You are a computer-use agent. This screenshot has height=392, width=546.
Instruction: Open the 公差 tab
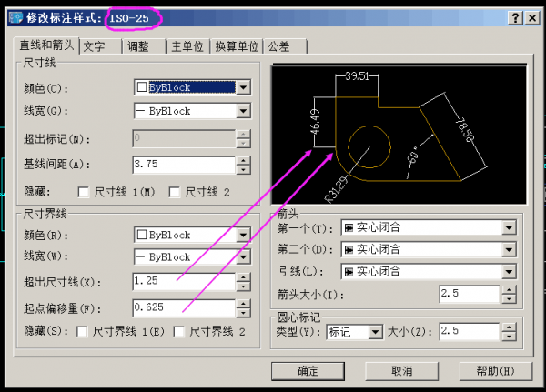(280, 45)
